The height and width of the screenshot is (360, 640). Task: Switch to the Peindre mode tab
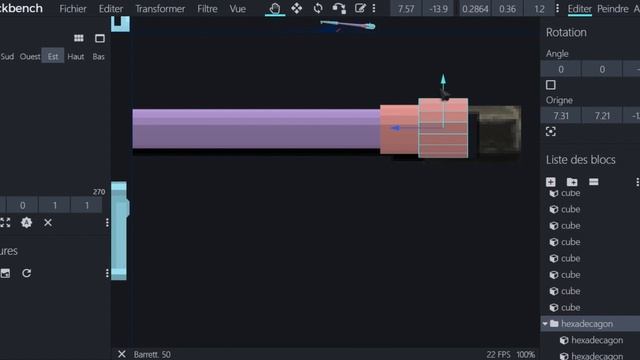pyautogui.click(x=613, y=9)
